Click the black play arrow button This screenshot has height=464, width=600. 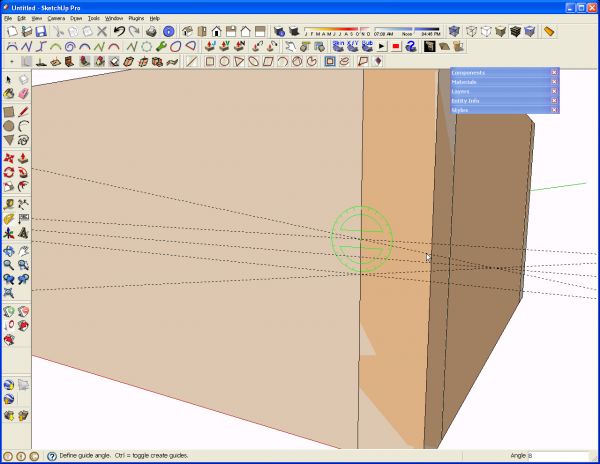tap(382, 47)
